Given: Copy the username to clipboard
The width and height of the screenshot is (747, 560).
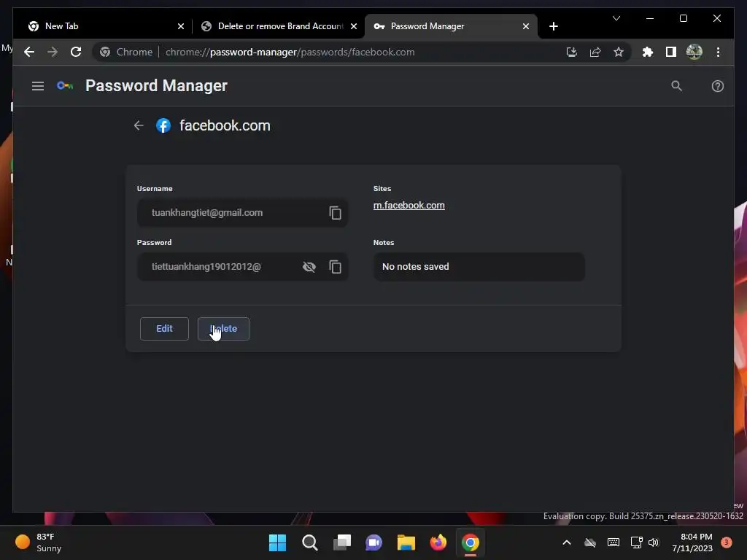Looking at the screenshot, I should point(336,213).
